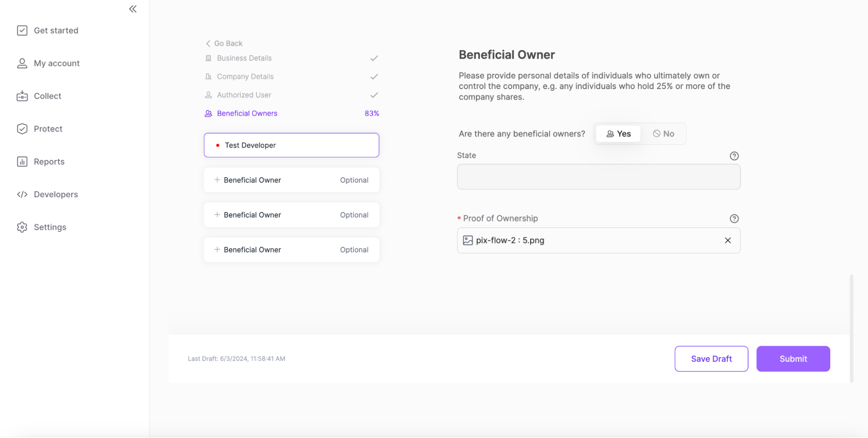Click into the State input field
868x438 pixels.
tap(598, 177)
